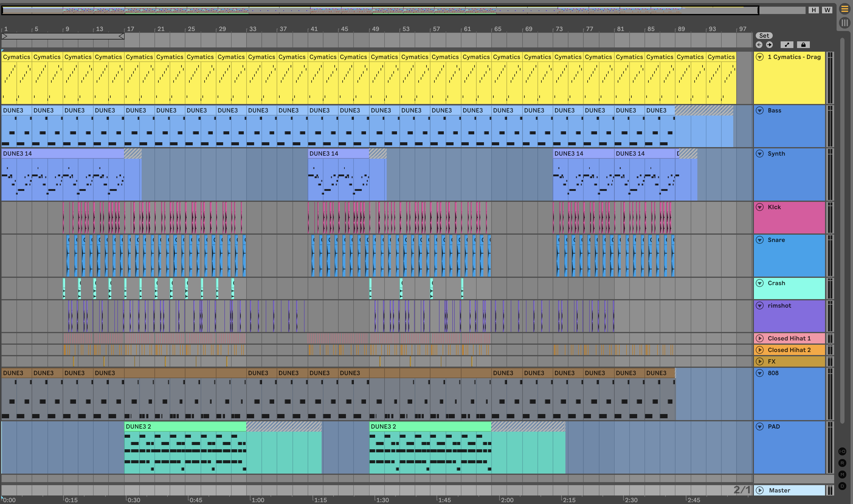
Task: Fold the Bass track
Action: (x=760, y=110)
